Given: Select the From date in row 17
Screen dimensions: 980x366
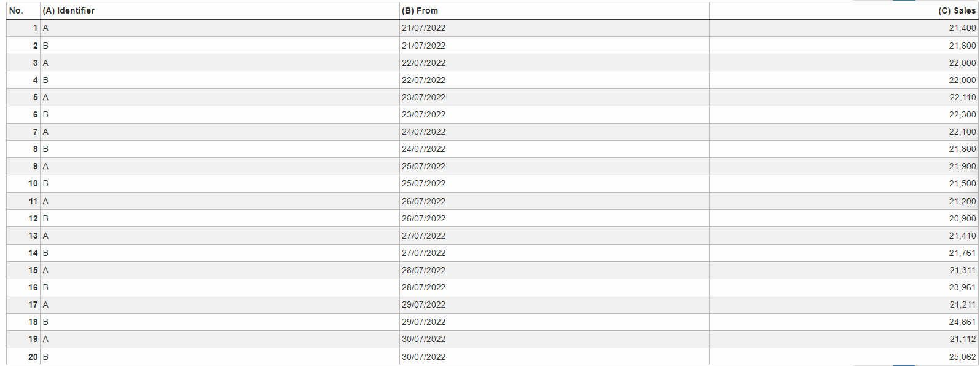Looking at the screenshot, I should tap(423, 304).
